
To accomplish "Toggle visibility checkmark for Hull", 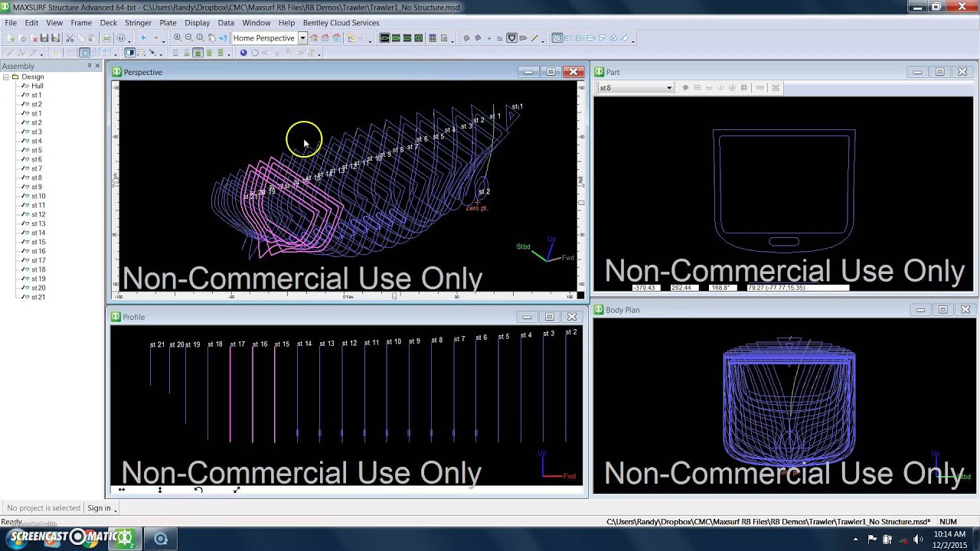I will [x=24, y=86].
